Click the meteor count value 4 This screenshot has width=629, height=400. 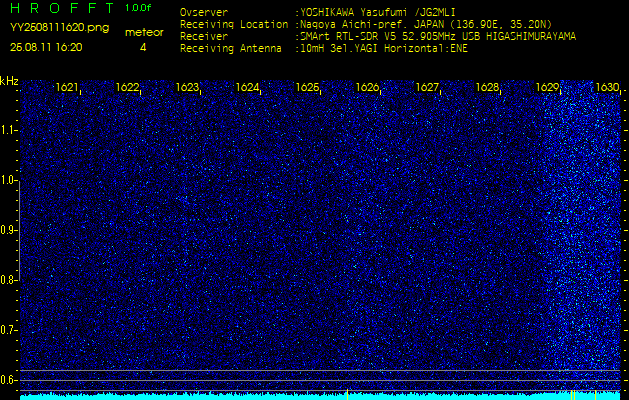pyautogui.click(x=143, y=47)
